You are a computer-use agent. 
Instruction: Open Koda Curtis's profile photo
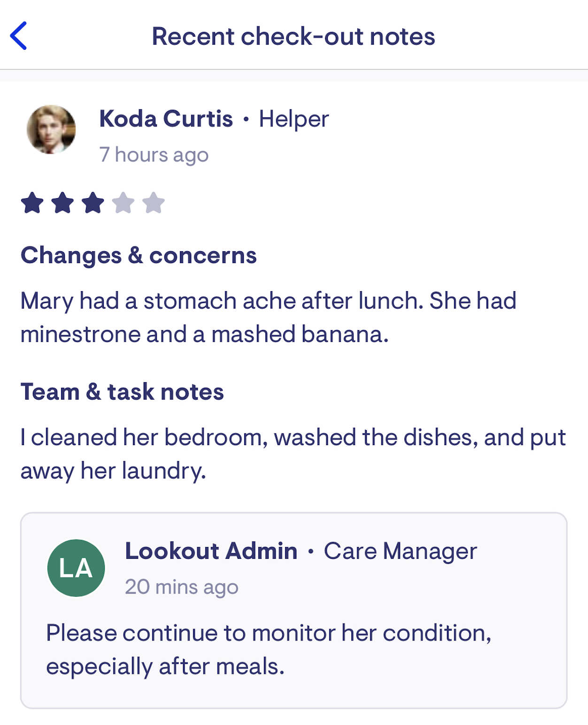51,130
